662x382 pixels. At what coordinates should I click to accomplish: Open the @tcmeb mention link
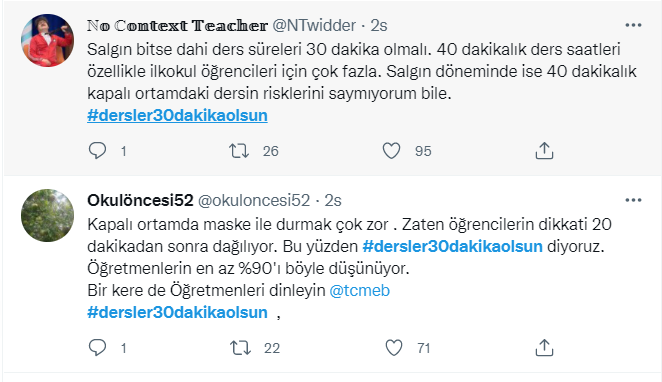(x=360, y=290)
